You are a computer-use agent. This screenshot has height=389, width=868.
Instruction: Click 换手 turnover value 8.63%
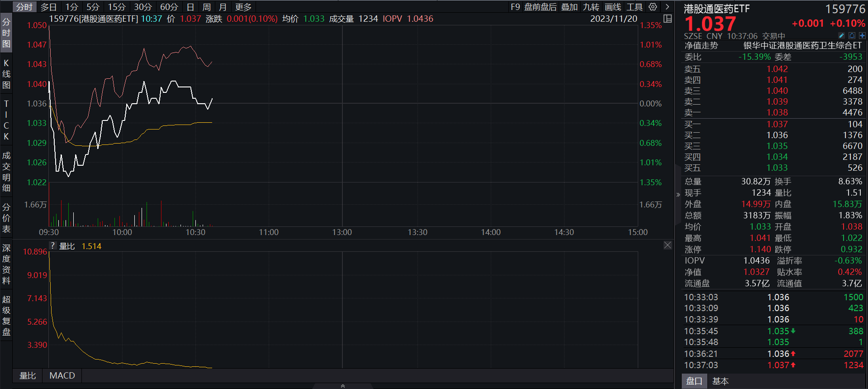[850, 181]
